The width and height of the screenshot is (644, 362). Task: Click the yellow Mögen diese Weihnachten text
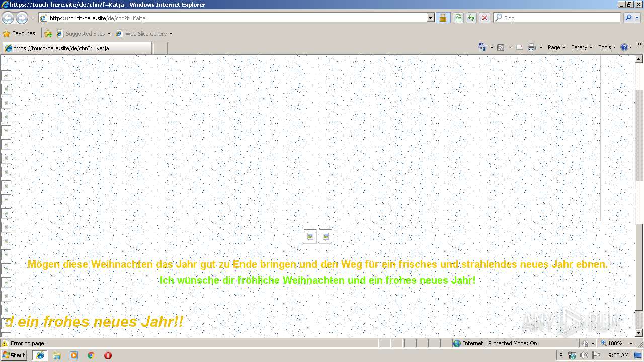[x=317, y=264]
